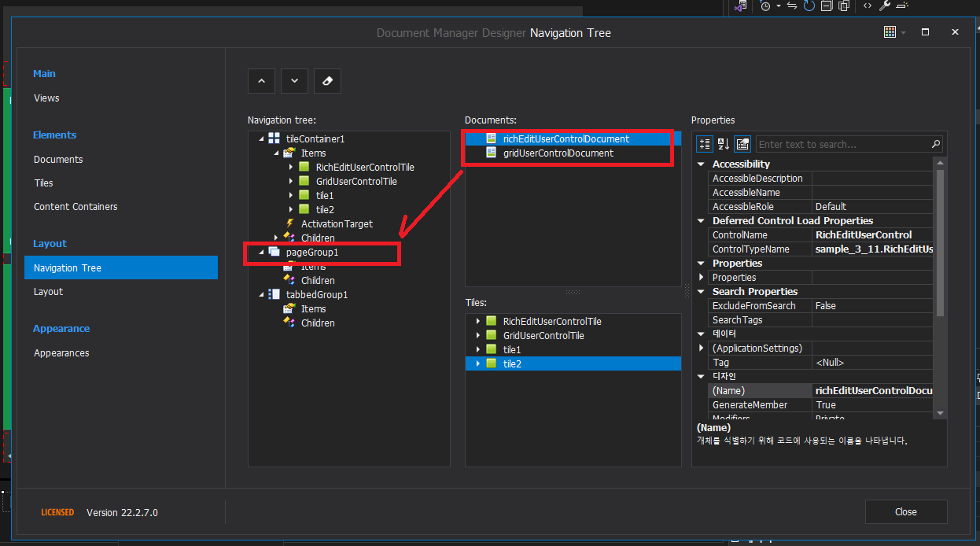Click the eraser clear button
The width and height of the screenshot is (980, 546).
tap(327, 81)
